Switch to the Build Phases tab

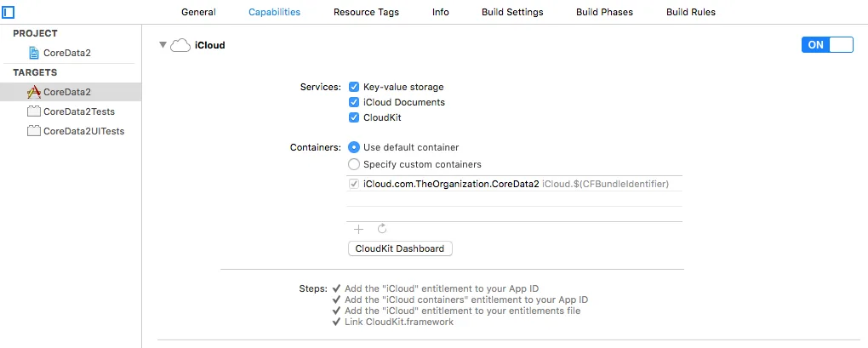coord(604,12)
